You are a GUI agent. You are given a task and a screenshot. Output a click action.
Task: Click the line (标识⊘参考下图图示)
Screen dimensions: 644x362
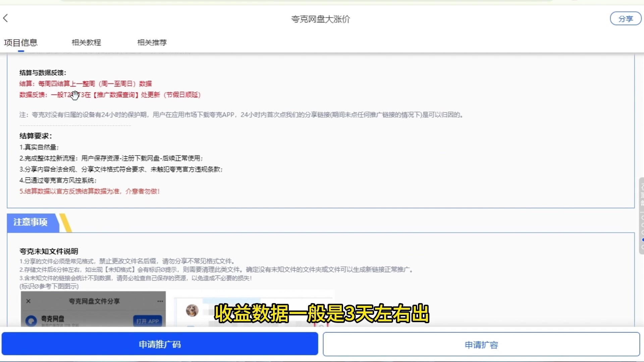(49, 286)
